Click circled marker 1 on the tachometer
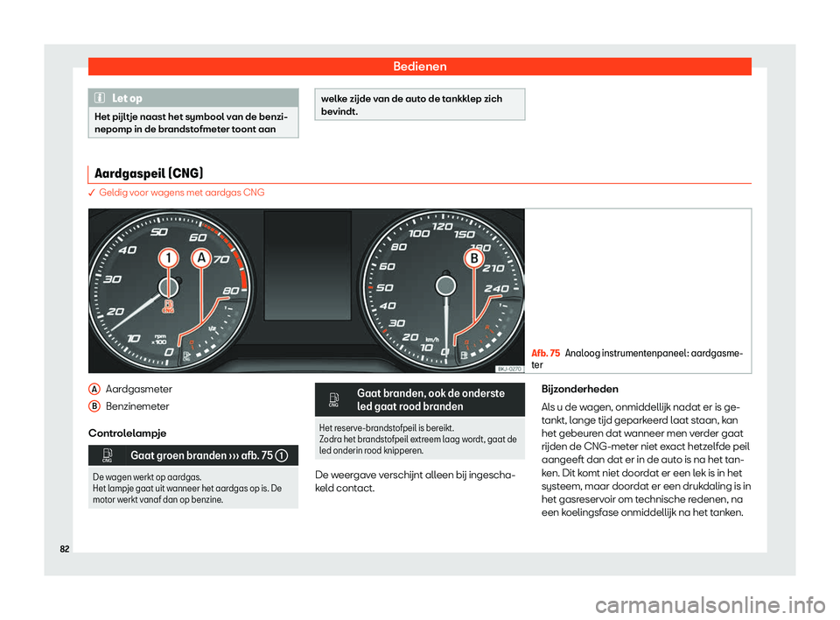The height and width of the screenshot is (620, 840). pyautogui.click(x=168, y=258)
